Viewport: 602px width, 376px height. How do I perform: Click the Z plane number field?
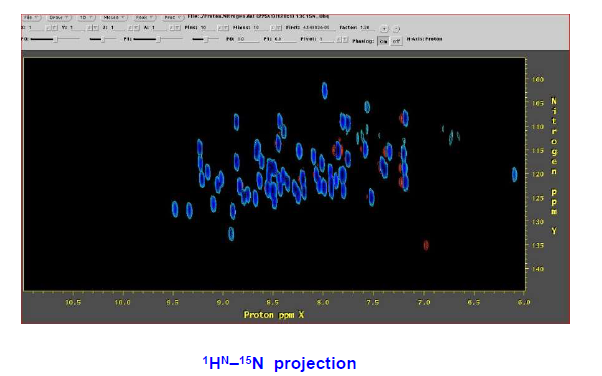(x=119, y=28)
